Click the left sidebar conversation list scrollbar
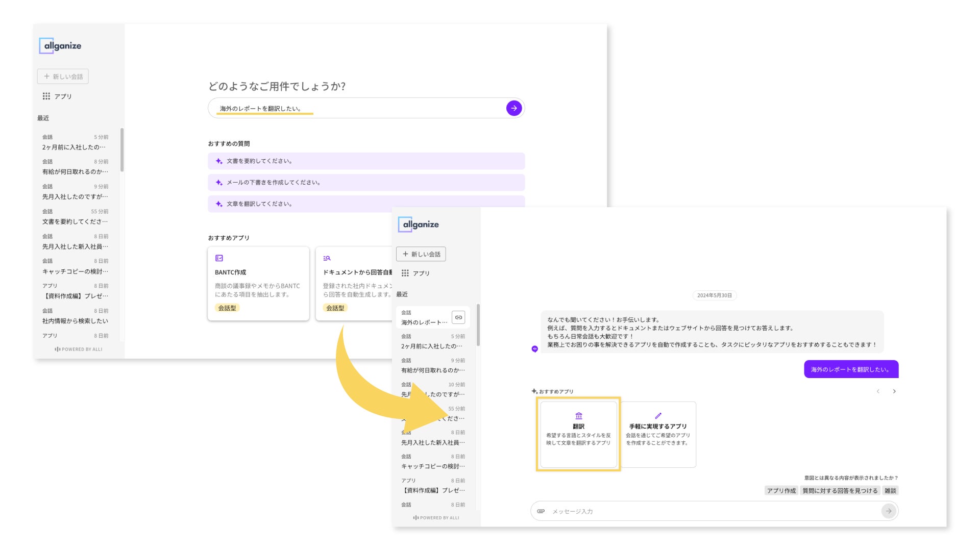The height and width of the screenshot is (551, 980). (x=122, y=151)
